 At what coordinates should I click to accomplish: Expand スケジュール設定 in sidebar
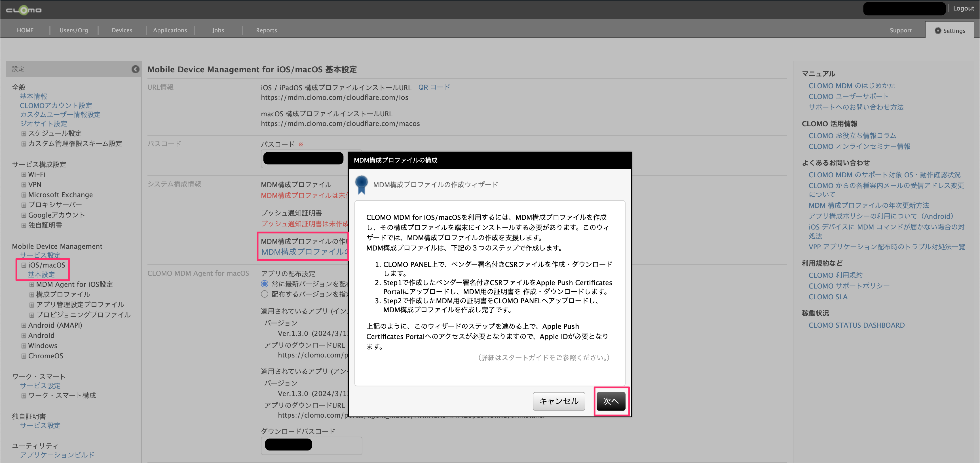[24, 133]
